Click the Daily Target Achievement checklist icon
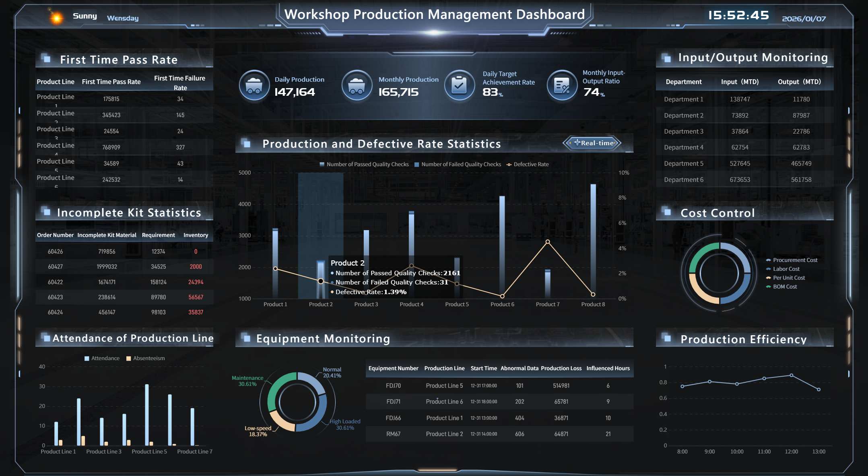Screen dimensions: 868x476 459,85
